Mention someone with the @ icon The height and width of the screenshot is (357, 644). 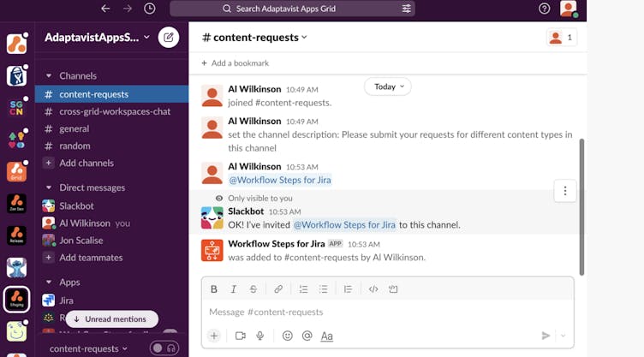[307, 336]
